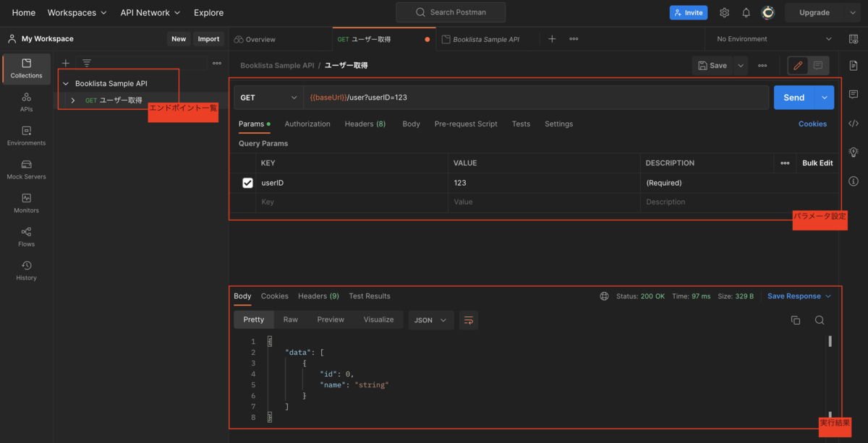Switch to the Test Results tab

point(370,296)
